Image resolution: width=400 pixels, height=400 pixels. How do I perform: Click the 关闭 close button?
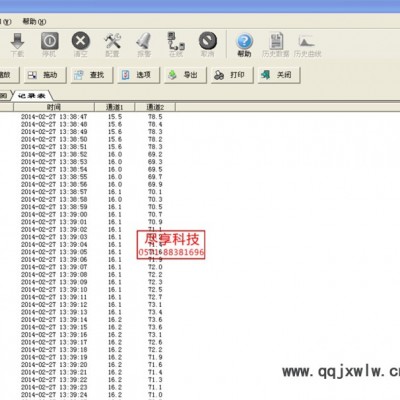click(279, 75)
